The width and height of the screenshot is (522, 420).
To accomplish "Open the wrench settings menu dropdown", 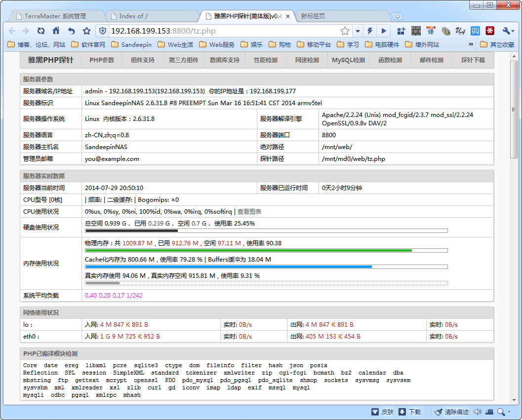I will (x=508, y=31).
